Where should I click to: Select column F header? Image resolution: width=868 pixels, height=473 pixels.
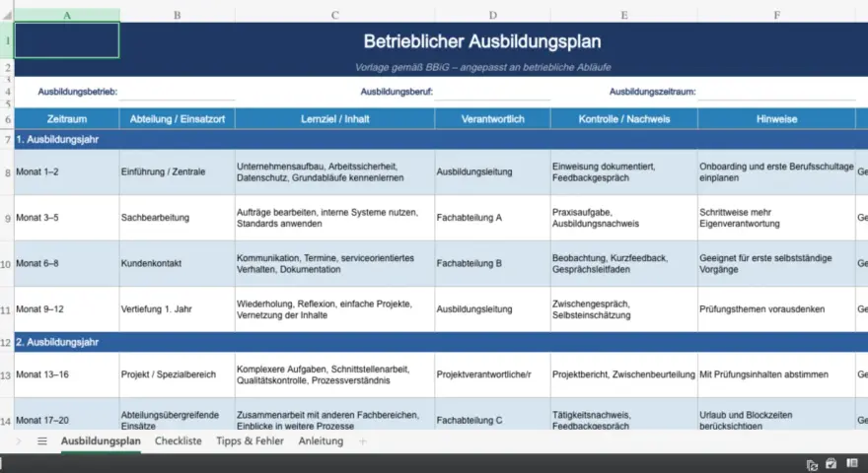click(x=776, y=15)
